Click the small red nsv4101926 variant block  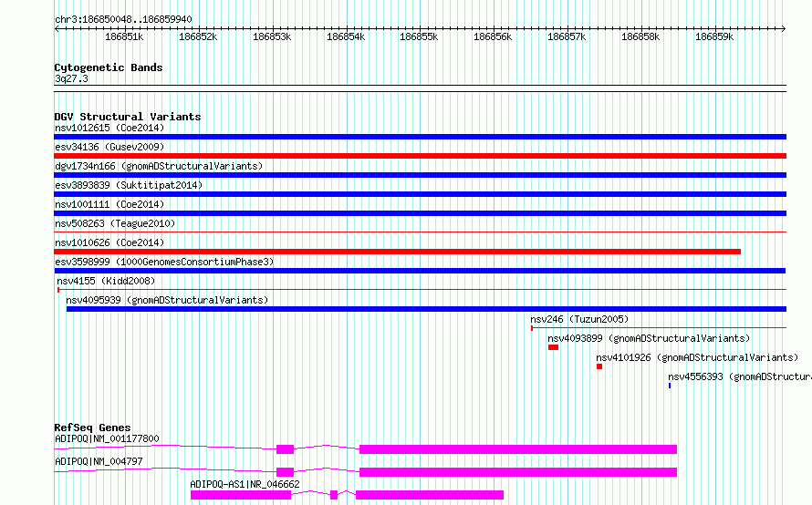(x=599, y=366)
